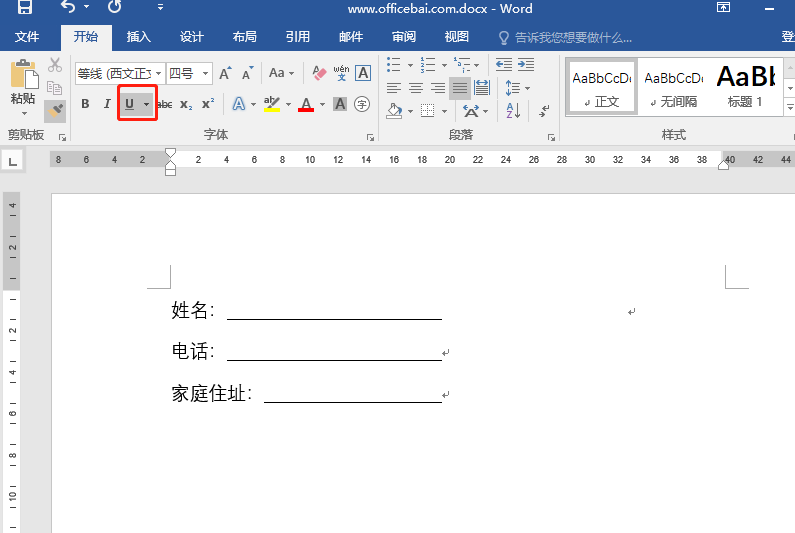Open underline style dropdown arrow
The image size is (795, 533).
click(x=147, y=104)
